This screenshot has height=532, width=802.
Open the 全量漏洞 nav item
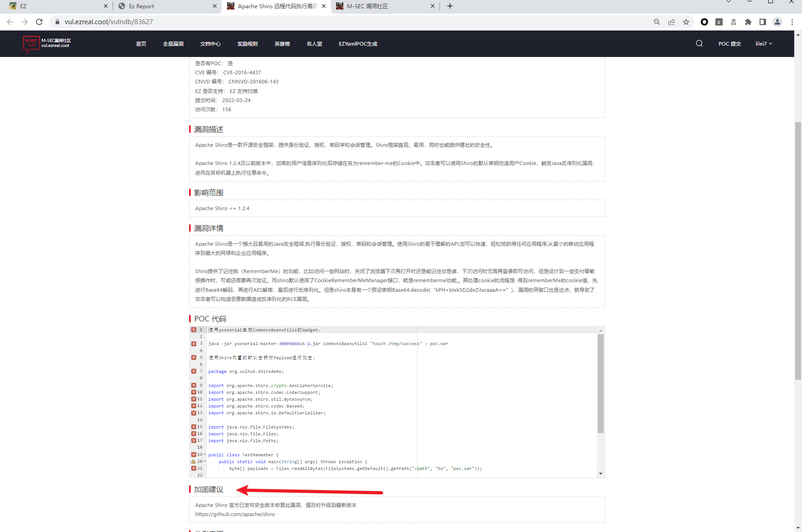click(173, 44)
